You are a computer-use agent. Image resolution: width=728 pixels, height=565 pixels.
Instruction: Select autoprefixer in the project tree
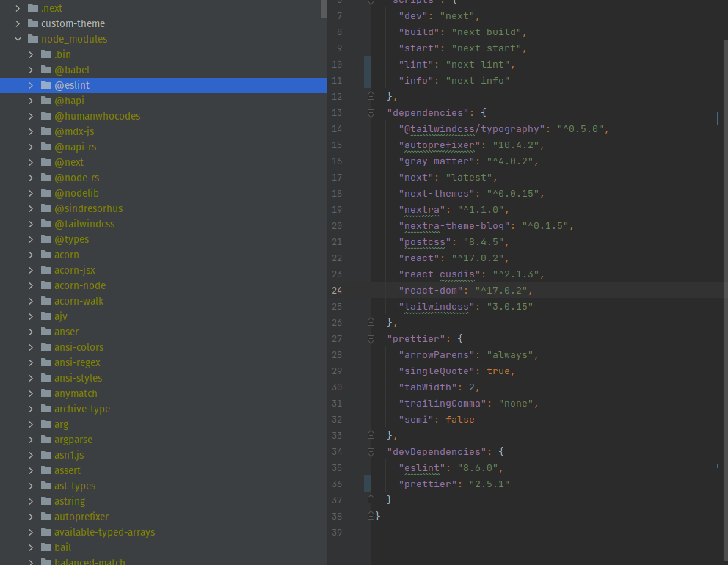click(x=81, y=517)
